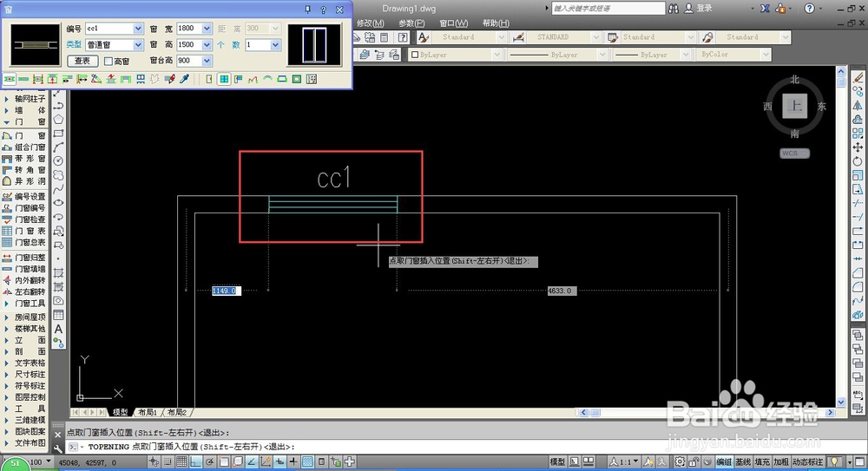The height and width of the screenshot is (471, 868).
Task: Toggle 加粗 in status bar
Action: pyautogui.click(x=780, y=461)
